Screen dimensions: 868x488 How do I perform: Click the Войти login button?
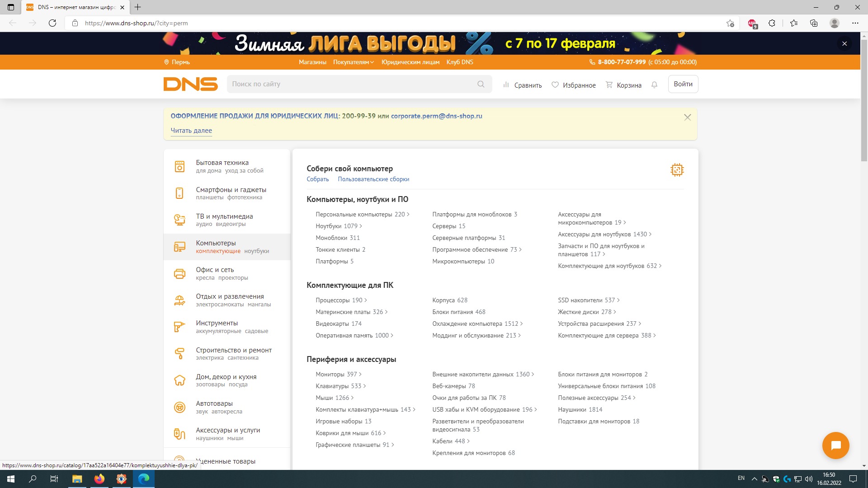[683, 84]
